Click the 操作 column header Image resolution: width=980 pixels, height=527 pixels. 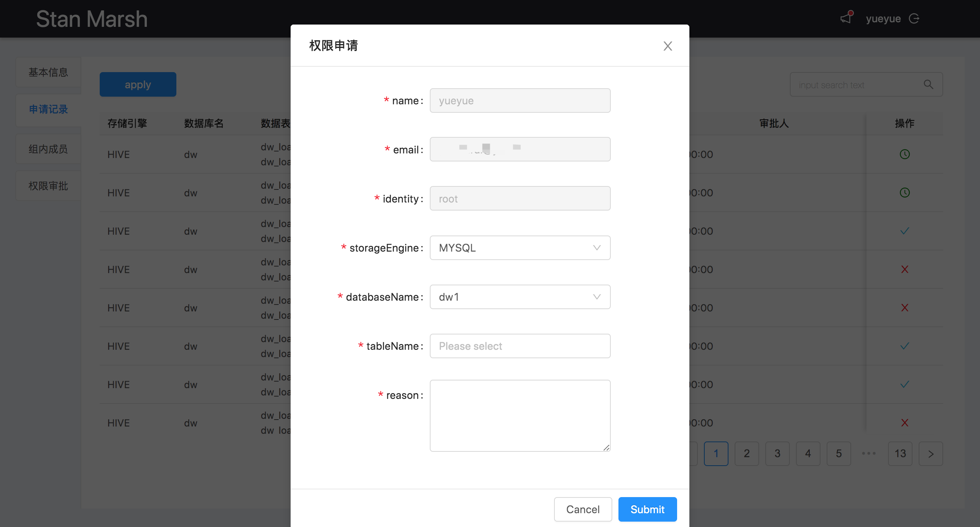(x=904, y=124)
